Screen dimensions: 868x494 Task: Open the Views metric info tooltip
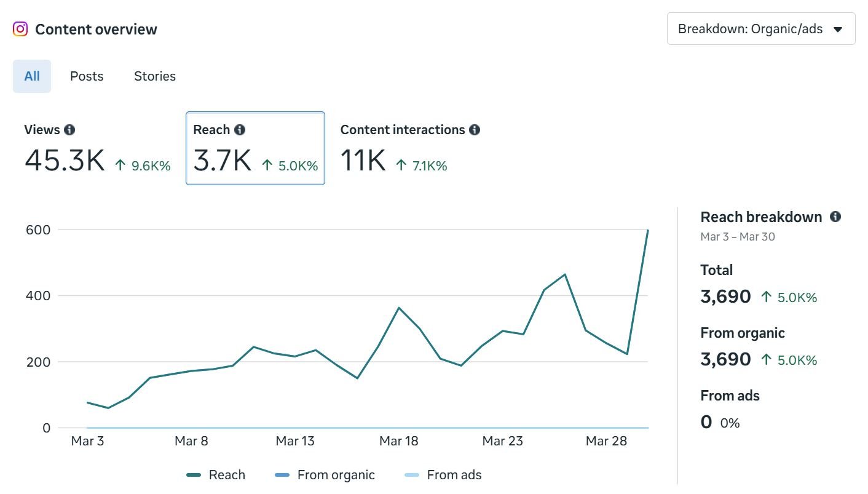click(69, 130)
